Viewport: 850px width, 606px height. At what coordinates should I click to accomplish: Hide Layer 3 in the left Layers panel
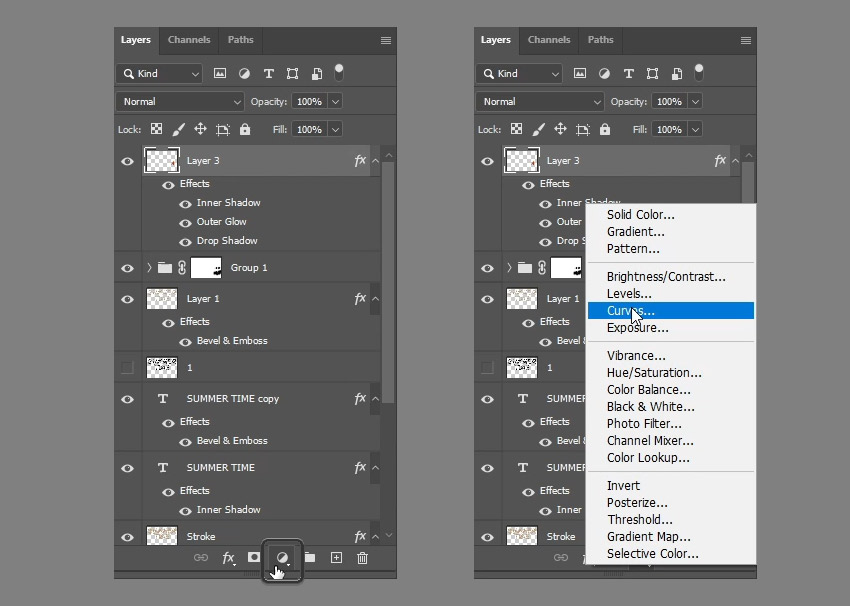coord(127,160)
